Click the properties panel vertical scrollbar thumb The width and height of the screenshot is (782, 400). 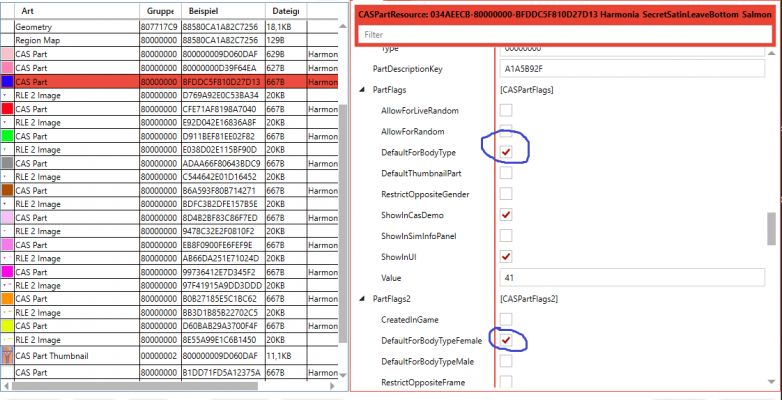[x=772, y=228]
